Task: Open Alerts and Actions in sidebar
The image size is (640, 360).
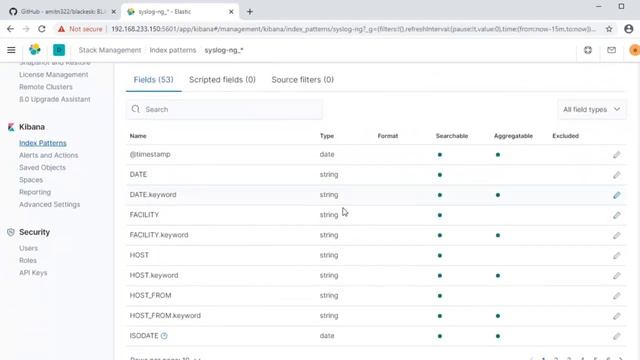Action: click(49, 155)
